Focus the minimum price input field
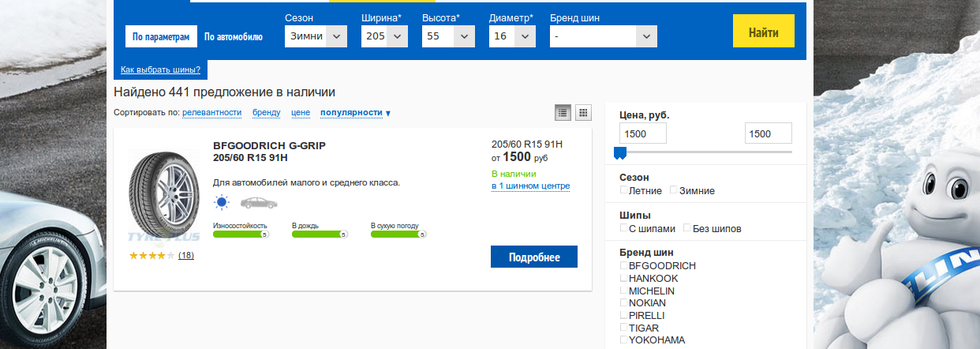 [x=643, y=133]
